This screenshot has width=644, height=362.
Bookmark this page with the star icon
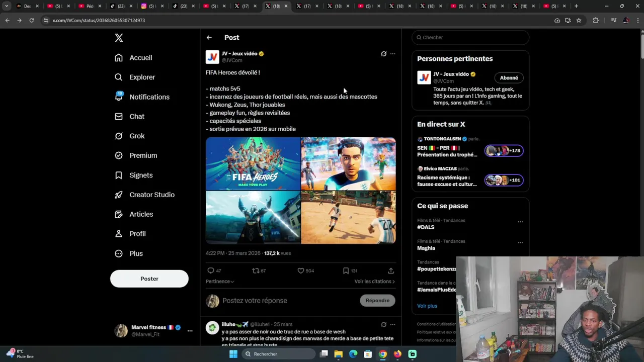(579, 20)
